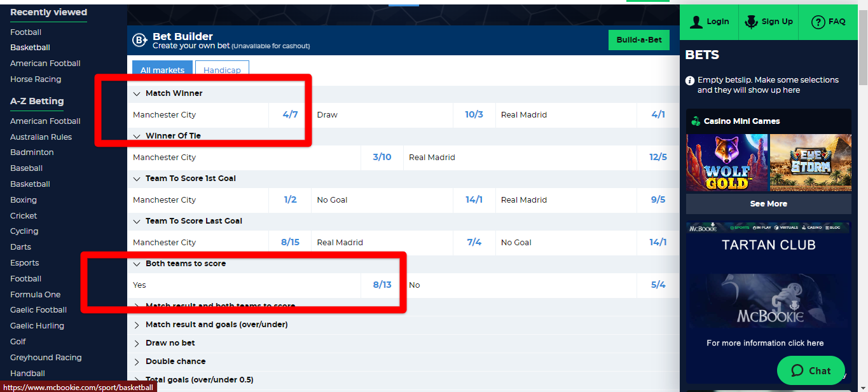The image size is (868, 392).
Task: Click the Login user icon
Action: (x=696, y=22)
